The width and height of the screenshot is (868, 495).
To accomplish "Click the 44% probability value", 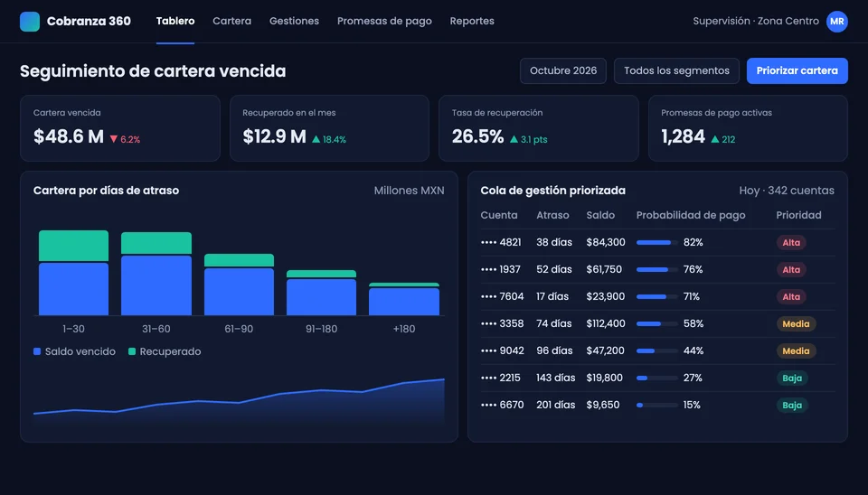I will point(693,350).
